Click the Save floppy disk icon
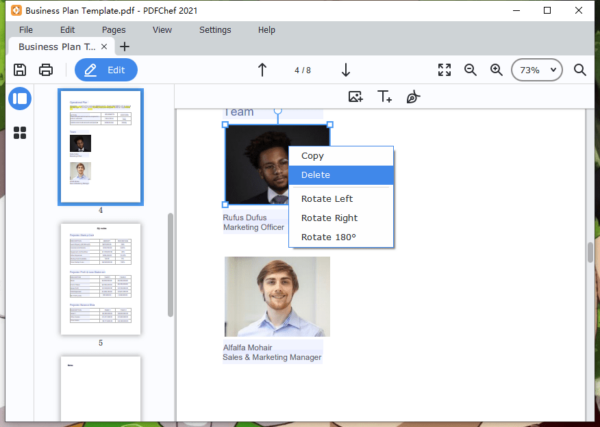 click(x=20, y=70)
